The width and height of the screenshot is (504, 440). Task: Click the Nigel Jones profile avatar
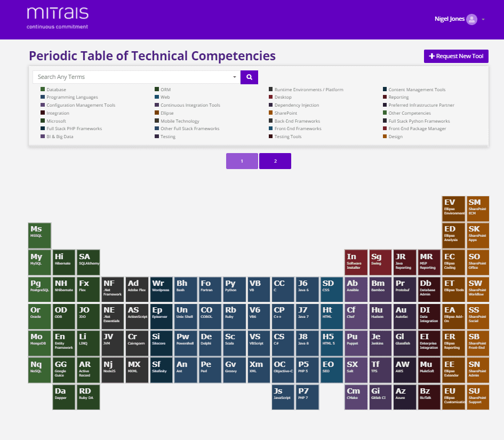(471, 19)
